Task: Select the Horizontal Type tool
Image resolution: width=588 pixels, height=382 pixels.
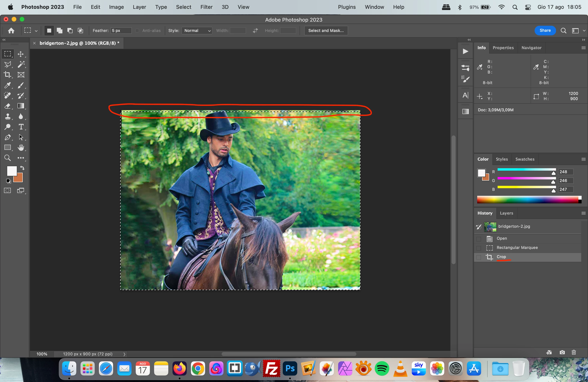Action: point(21,127)
